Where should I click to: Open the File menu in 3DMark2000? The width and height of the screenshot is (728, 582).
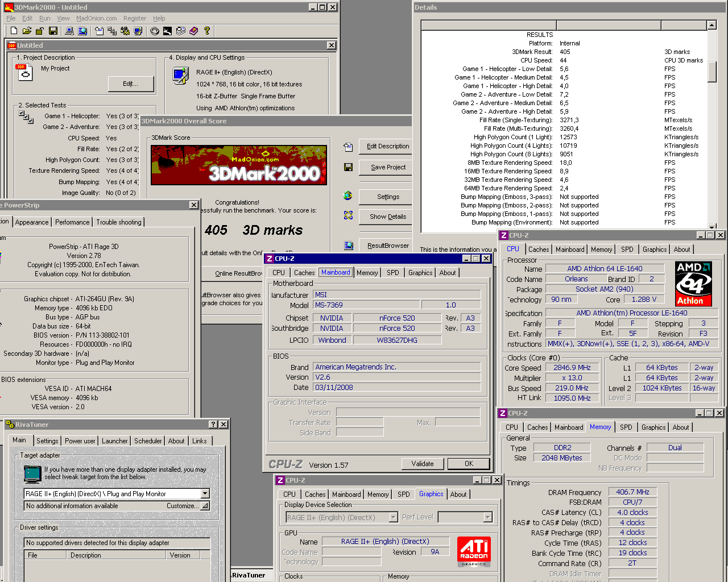click(x=11, y=18)
